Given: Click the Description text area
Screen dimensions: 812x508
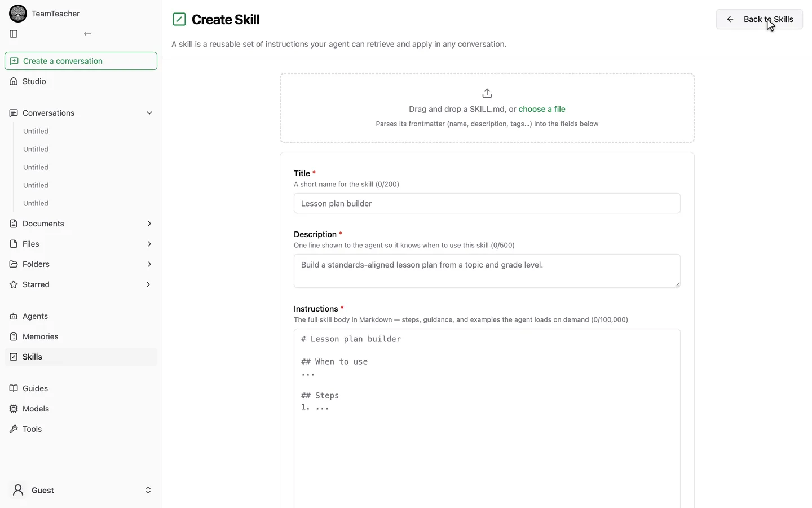Looking at the screenshot, I should [x=487, y=271].
